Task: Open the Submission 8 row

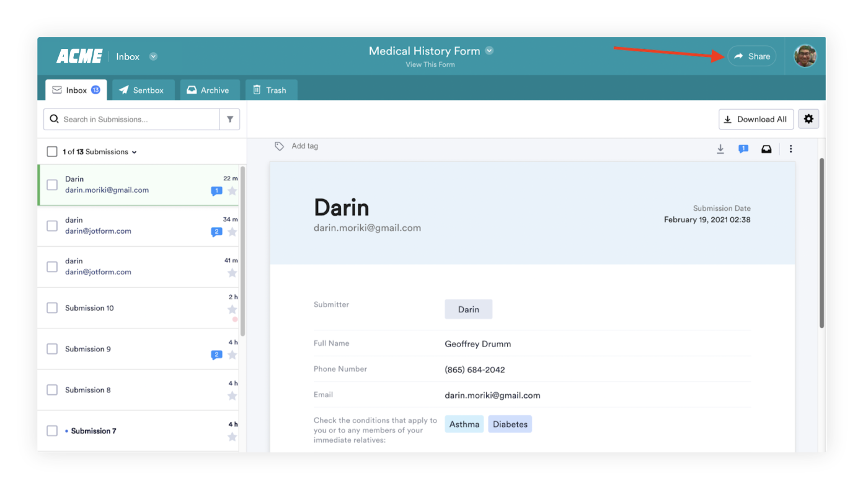Action: point(138,390)
